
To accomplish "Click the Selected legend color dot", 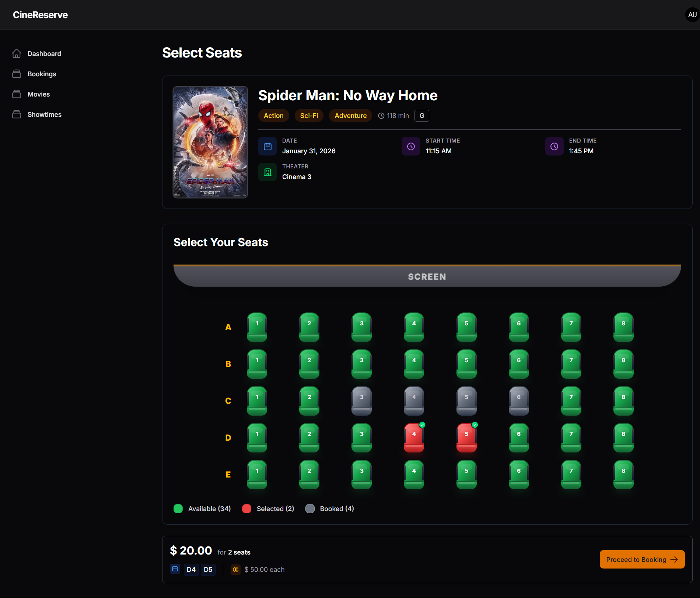I will pos(246,508).
